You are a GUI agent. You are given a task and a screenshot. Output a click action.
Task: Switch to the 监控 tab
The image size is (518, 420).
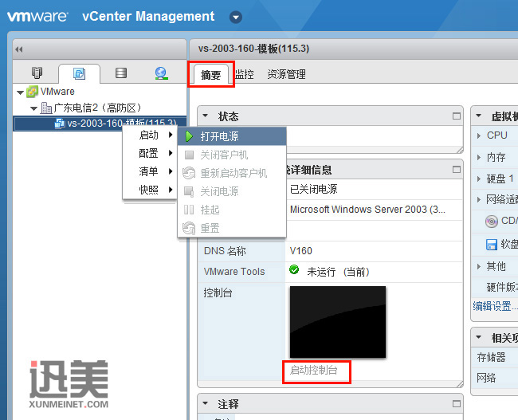click(245, 74)
